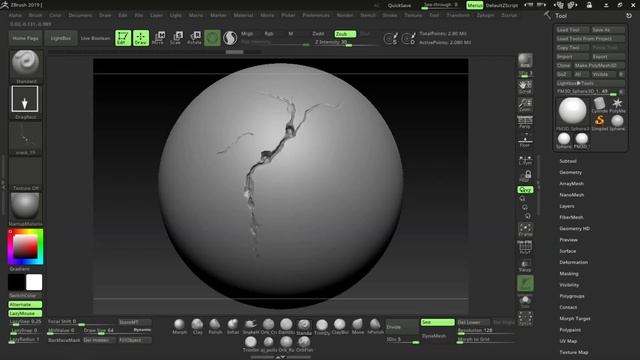Expand the Deformation section
Screen dimensions: 640x360
[573, 262]
